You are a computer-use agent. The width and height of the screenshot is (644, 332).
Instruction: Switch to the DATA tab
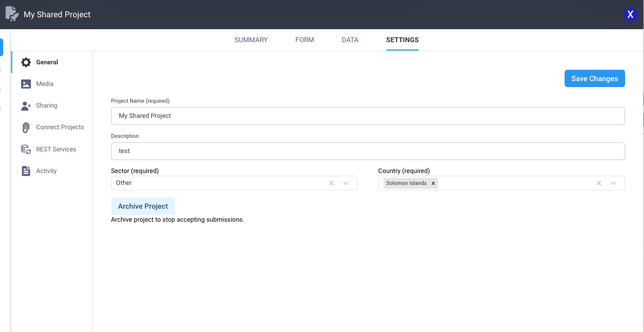tap(350, 40)
